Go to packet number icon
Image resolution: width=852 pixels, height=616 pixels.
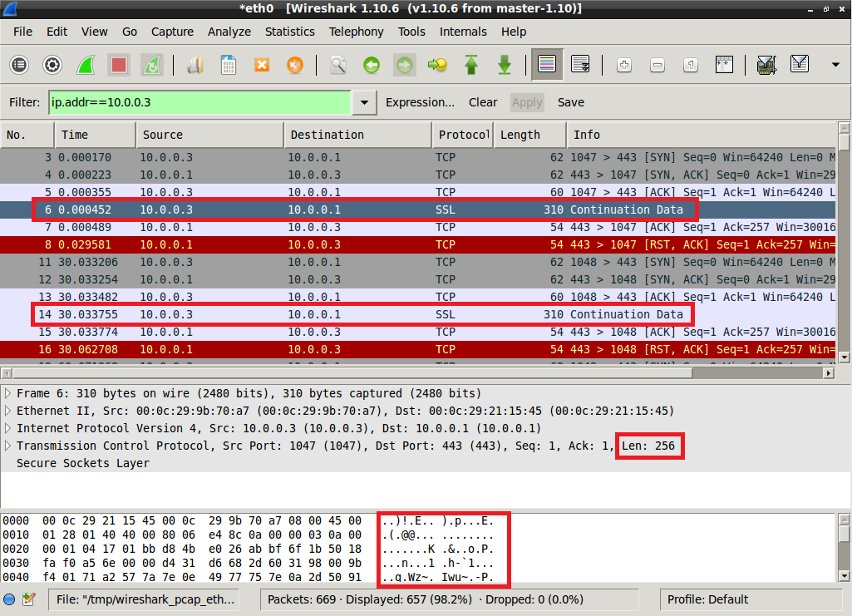click(438, 65)
